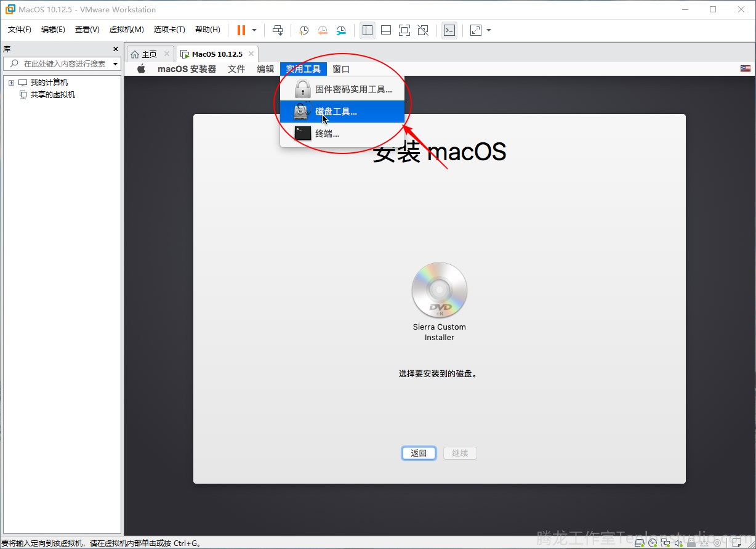Image resolution: width=756 pixels, height=549 pixels.
Task: Open the macOS 文件 menu
Action: (x=236, y=69)
